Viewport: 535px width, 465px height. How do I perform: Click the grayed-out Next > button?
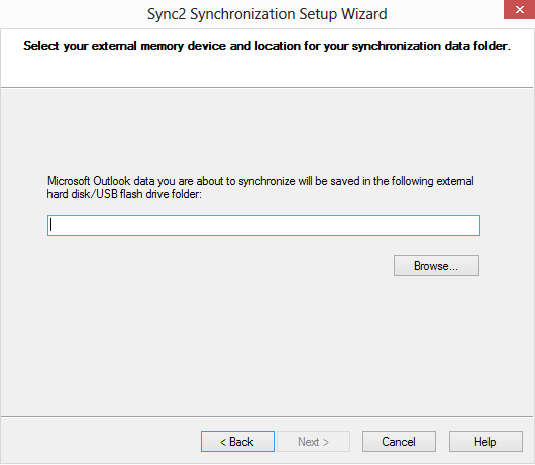[x=313, y=441]
